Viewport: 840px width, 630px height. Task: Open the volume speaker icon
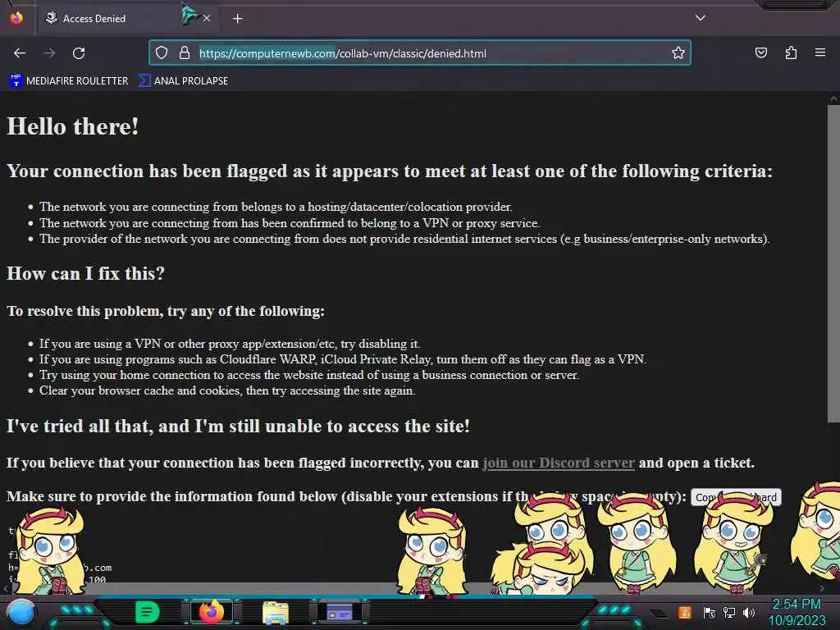tap(748, 612)
